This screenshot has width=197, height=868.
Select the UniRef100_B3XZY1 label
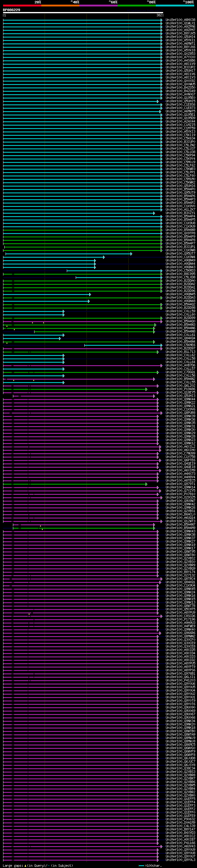tap(180, 213)
